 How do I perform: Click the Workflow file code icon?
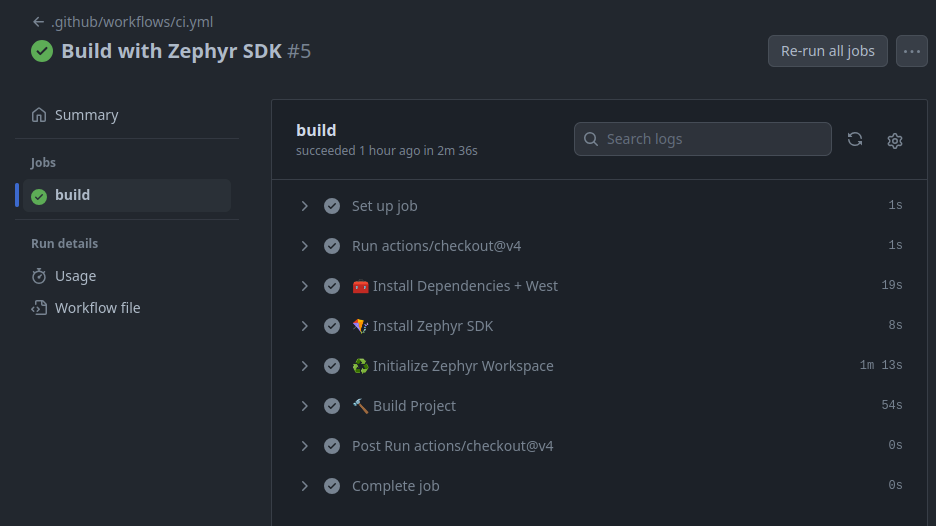coord(39,308)
